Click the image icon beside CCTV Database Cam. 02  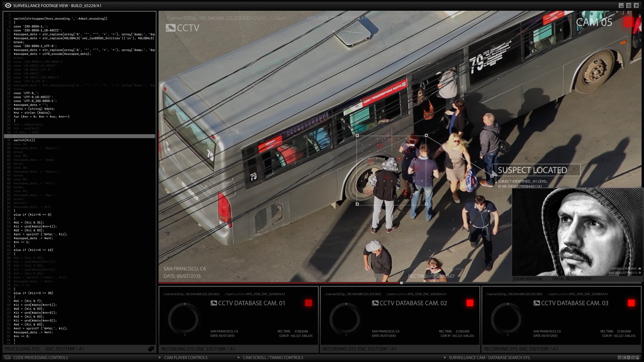[375, 303]
